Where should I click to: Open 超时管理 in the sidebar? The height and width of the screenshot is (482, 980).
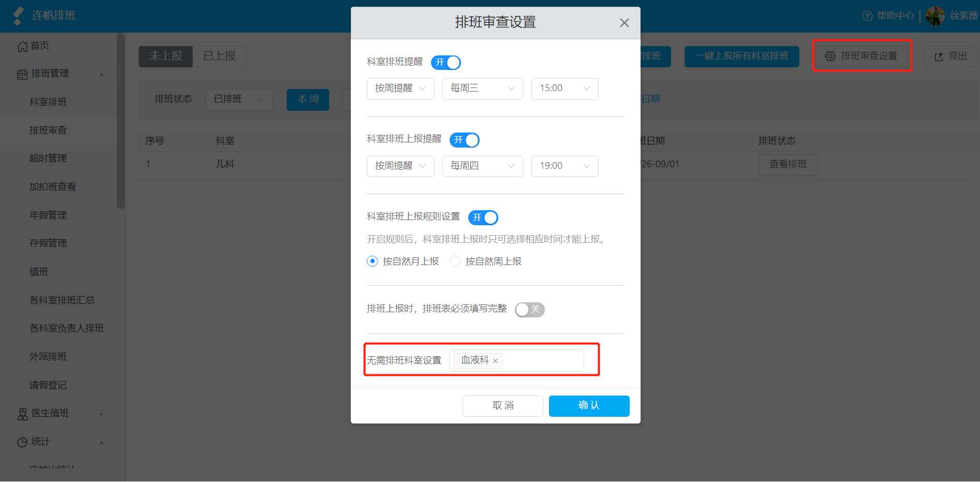pos(48,158)
